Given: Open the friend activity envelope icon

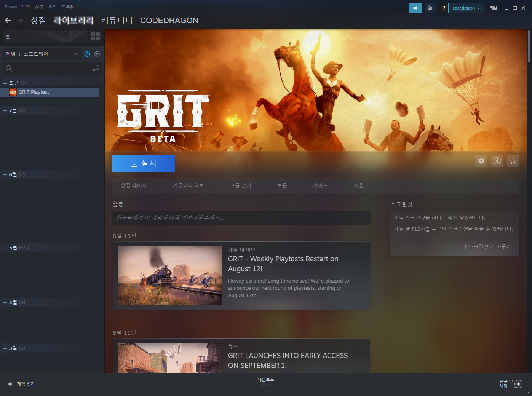Looking at the screenshot, I should coord(430,8).
